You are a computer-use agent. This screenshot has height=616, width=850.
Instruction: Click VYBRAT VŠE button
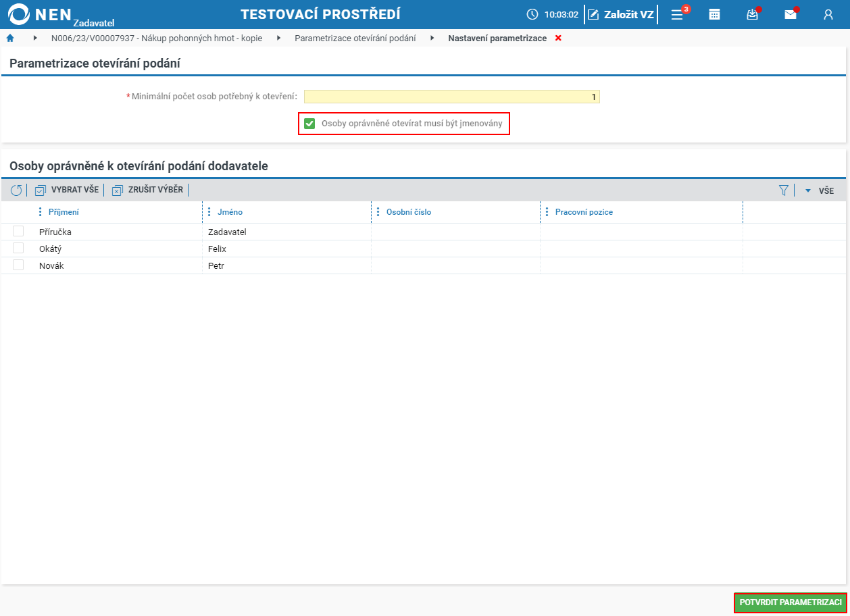tap(67, 190)
